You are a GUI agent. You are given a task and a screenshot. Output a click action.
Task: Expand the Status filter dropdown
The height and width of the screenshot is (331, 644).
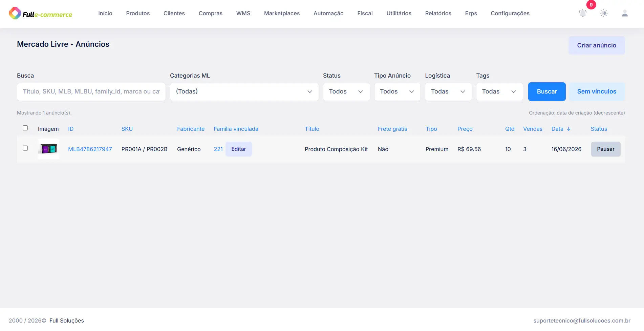coord(346,92)
